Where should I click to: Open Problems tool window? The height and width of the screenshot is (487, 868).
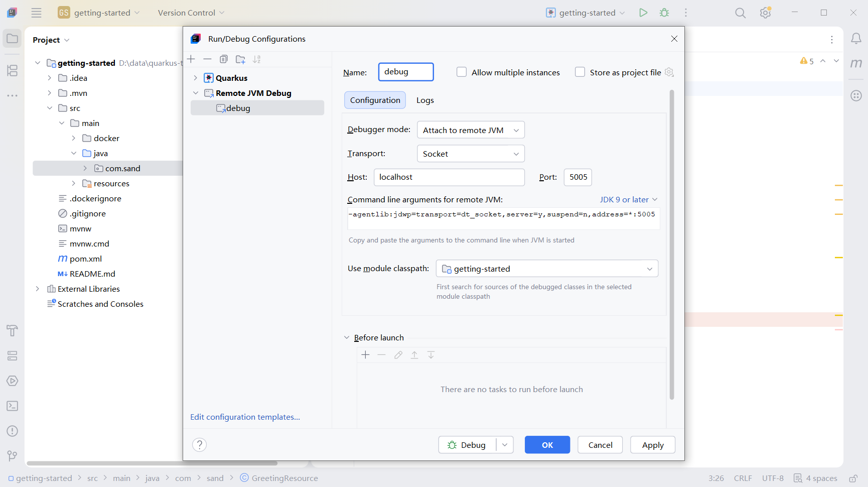coord(12,431)
